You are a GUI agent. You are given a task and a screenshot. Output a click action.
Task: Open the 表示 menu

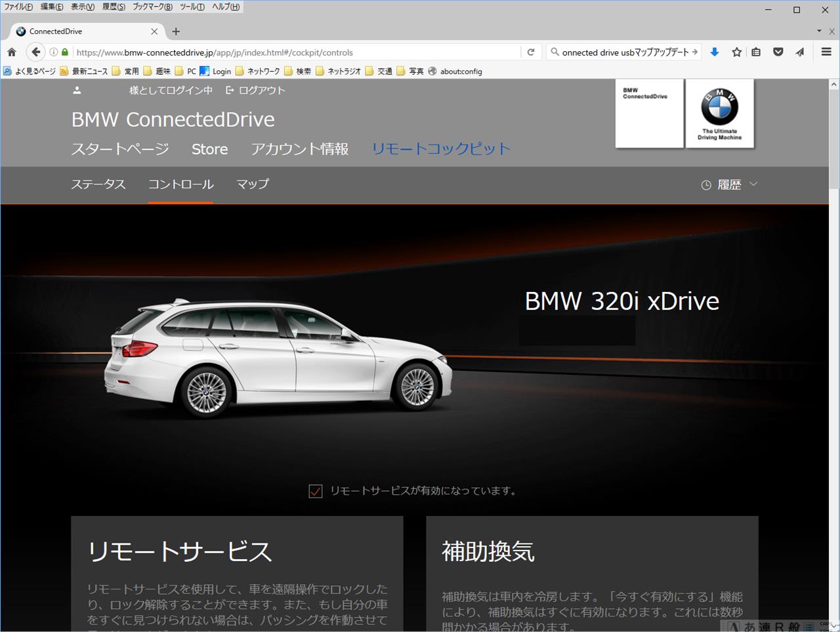(83, 7)
